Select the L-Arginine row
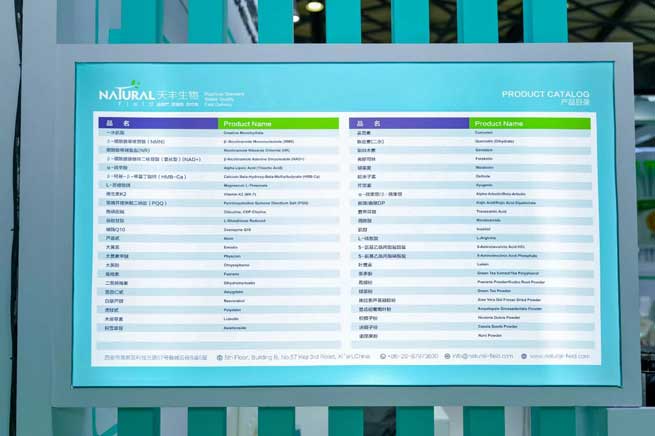The height and width of the screenshot is (436, 655). tap(470, 238)
